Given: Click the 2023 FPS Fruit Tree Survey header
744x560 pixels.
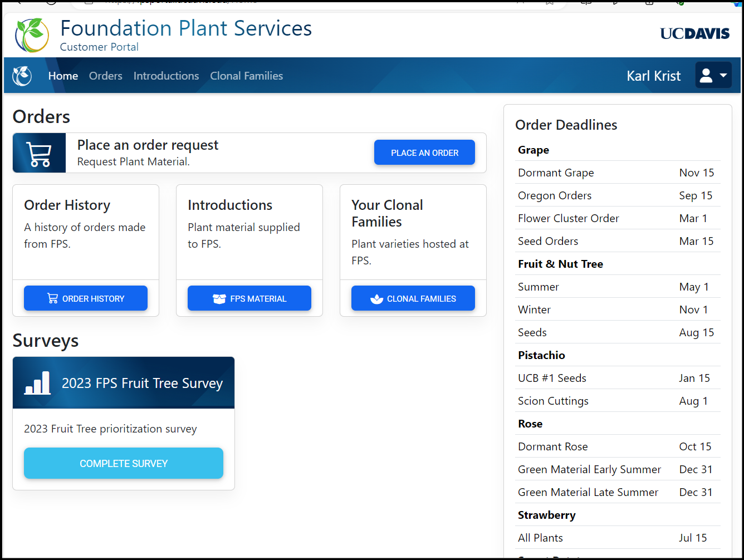Looking at the screenshot, I should coord(142,383).
